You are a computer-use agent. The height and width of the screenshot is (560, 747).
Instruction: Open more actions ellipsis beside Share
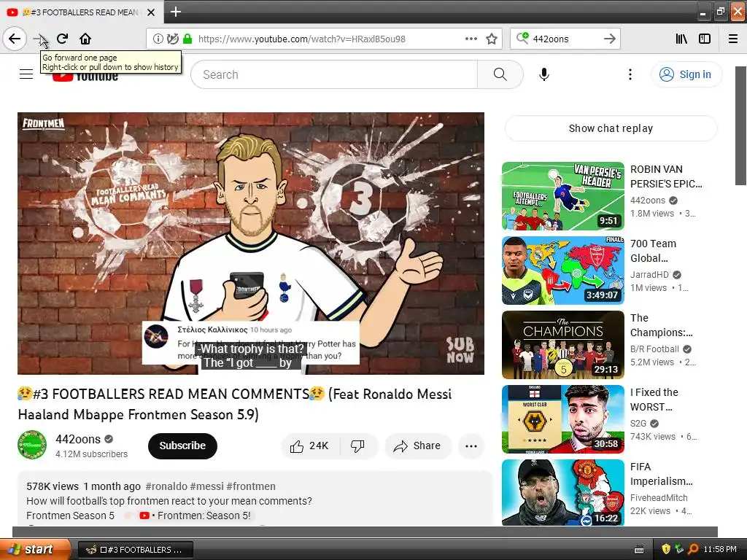471,446
